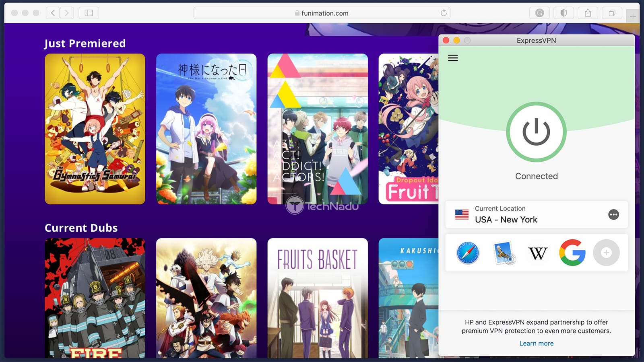The height and width of the screenshot is (362, 644).
Task: Close the ExpressVPN window
Action: tap(446, 40)
